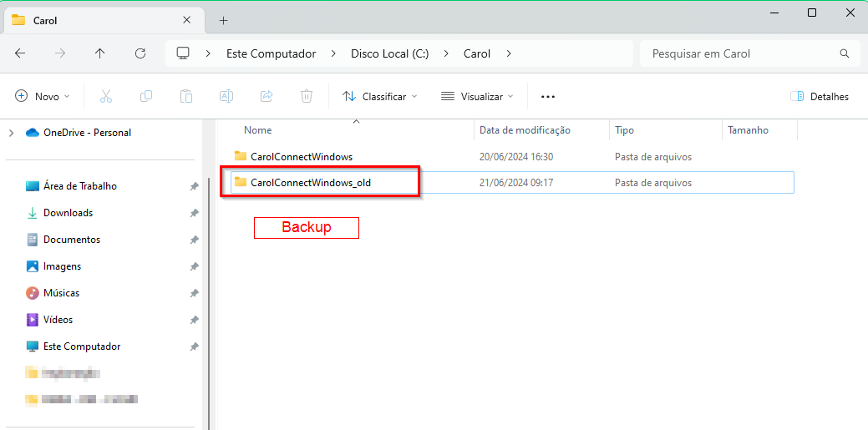
Task: Click the Rename icon in toolbar
Action: [226, 96]
